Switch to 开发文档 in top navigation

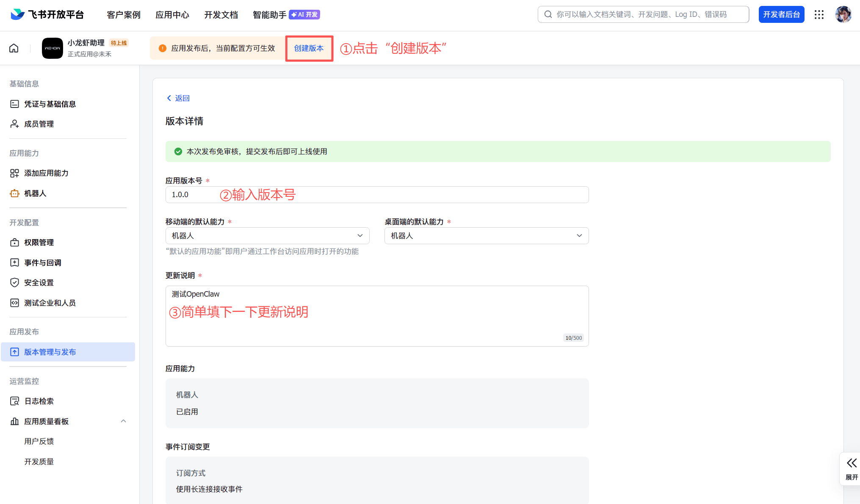click(221, 14)
